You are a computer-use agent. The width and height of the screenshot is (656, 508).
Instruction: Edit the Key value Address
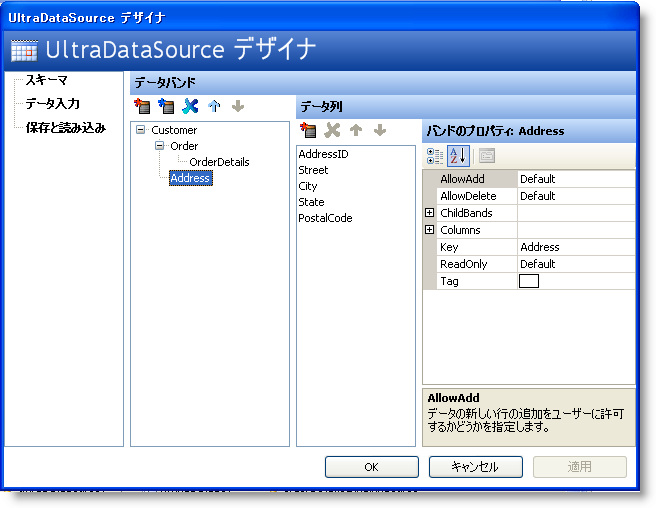[576, 247]
